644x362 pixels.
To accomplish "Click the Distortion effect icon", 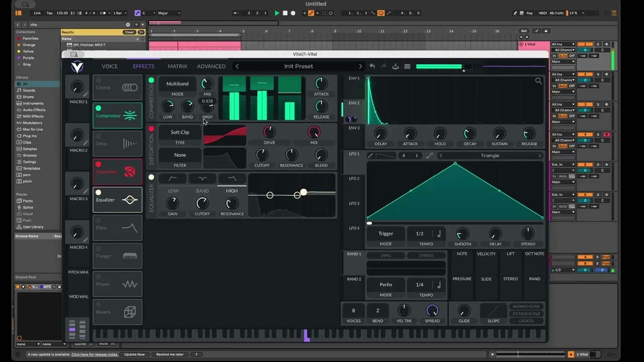I will pos(130,172).
